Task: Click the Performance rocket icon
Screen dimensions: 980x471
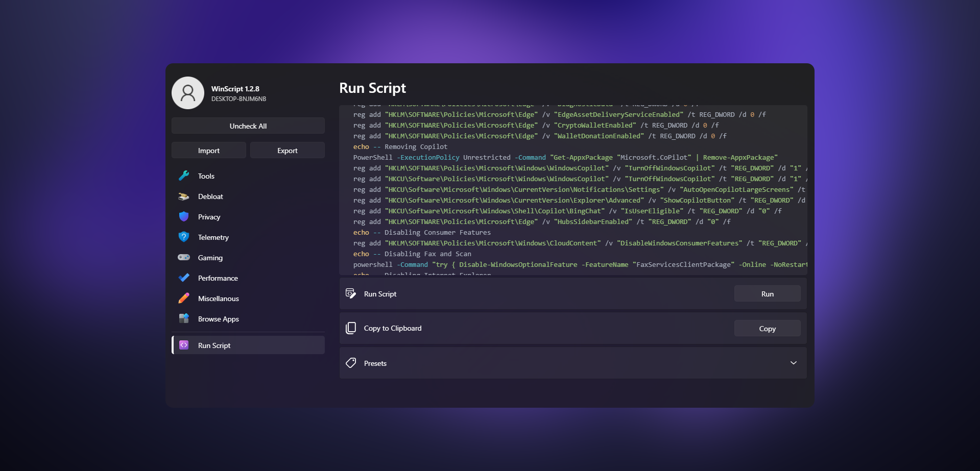Action: click(184, 278)
